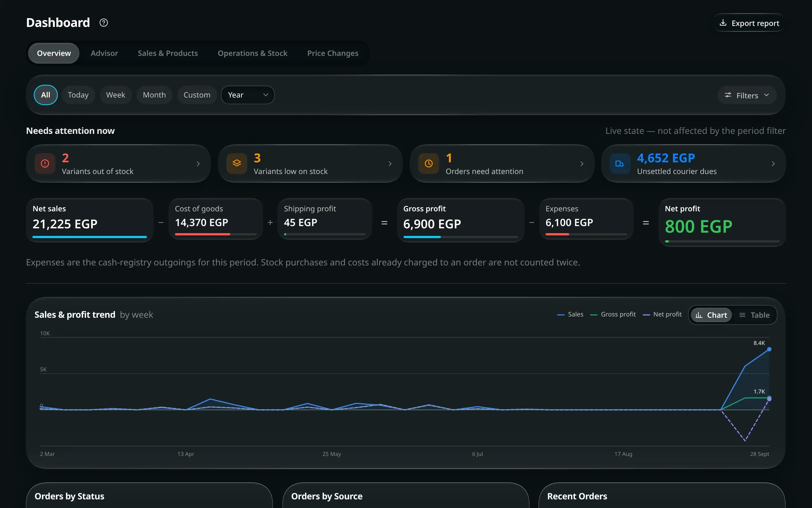Click the 13 Apr axis label
This screenshot has height=508, width=812.
click(186, 454)
